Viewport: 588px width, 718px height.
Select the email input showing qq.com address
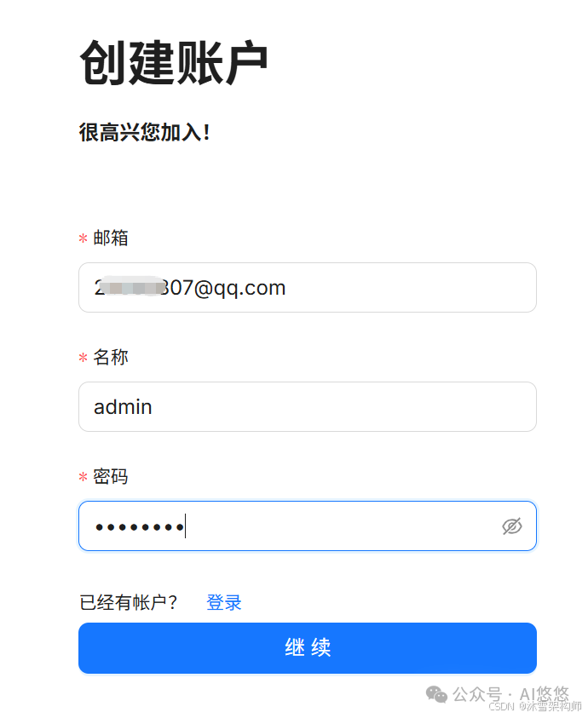click(x=307, y=287)
